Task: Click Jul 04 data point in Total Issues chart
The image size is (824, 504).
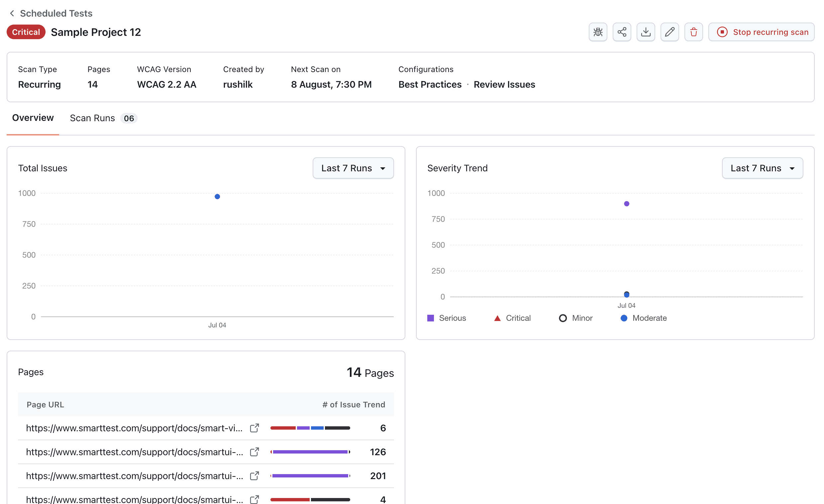Action: click(x=217, y=197)
